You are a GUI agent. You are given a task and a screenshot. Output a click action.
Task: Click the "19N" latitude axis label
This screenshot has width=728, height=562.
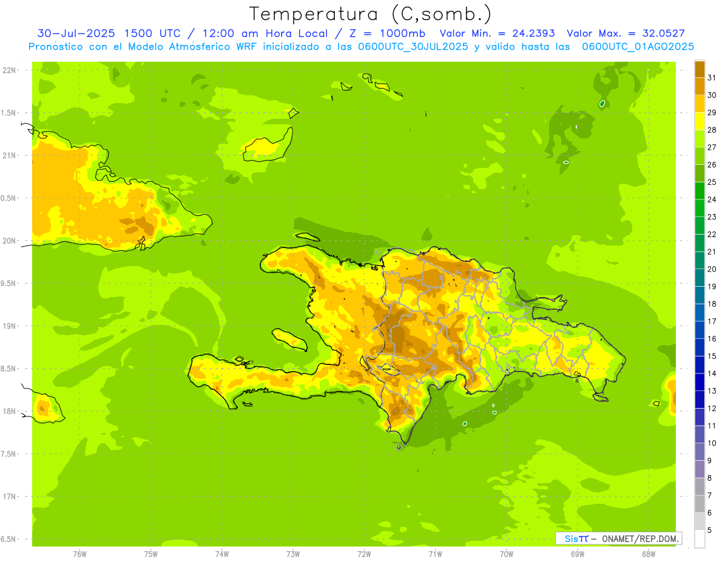click(x=9, y=326)
